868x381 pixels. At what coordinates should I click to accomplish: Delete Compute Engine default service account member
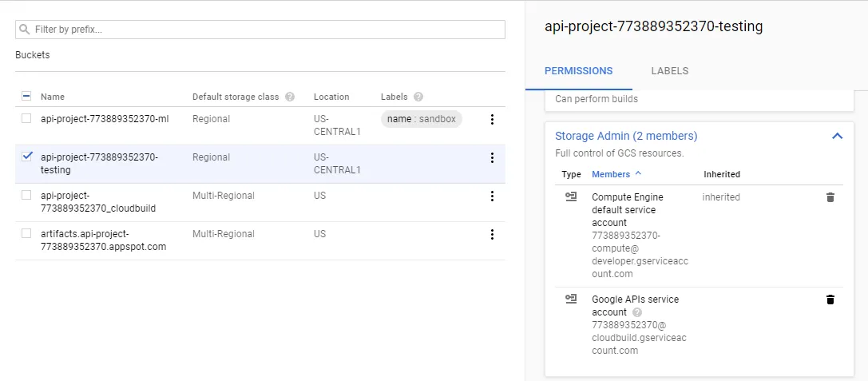830,197
